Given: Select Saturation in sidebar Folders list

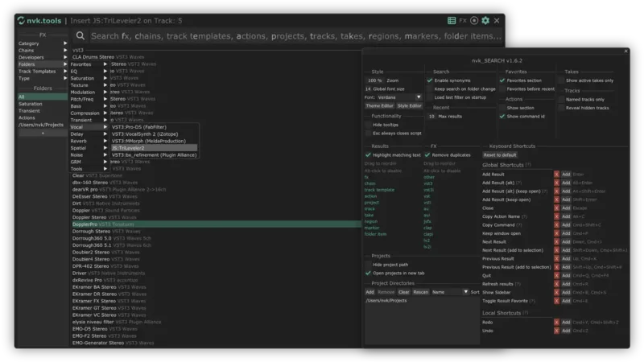Looking at the screenshot, I should [43, 104].
